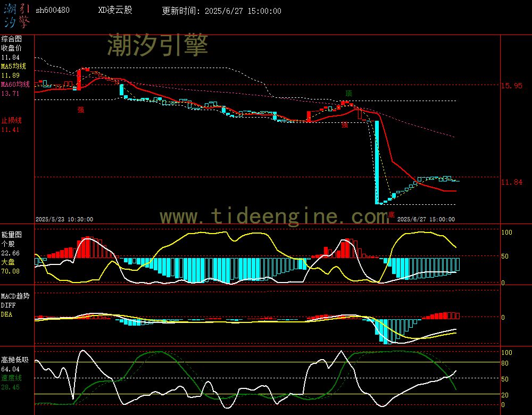Image resolution: width=532 pixels, height=415 pixels.
Task: Select the MACD趋势 panel title
Action: 15,296
